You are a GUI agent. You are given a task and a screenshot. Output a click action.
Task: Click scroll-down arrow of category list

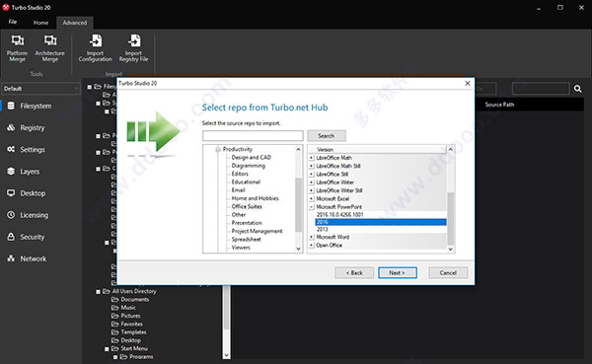299,249
